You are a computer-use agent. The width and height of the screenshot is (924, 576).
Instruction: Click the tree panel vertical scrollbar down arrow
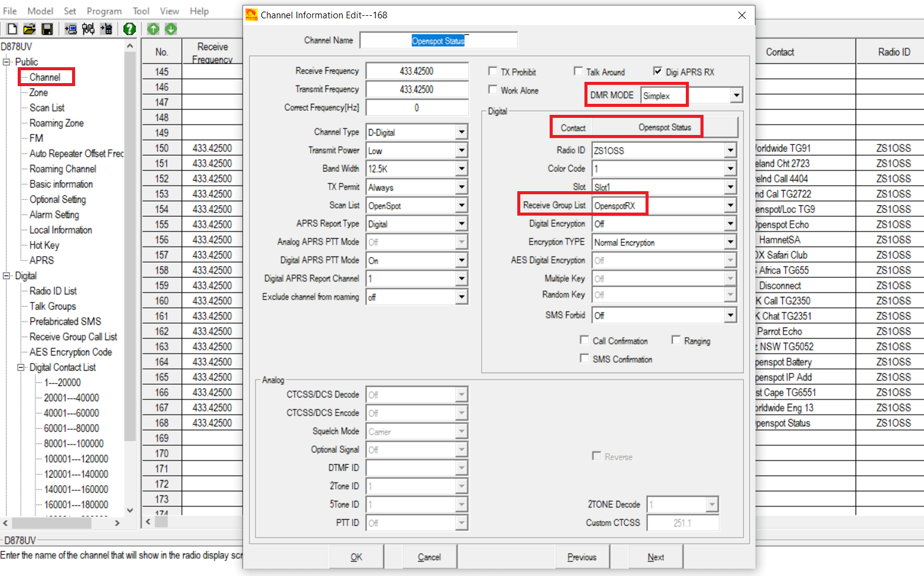point(129,510)
